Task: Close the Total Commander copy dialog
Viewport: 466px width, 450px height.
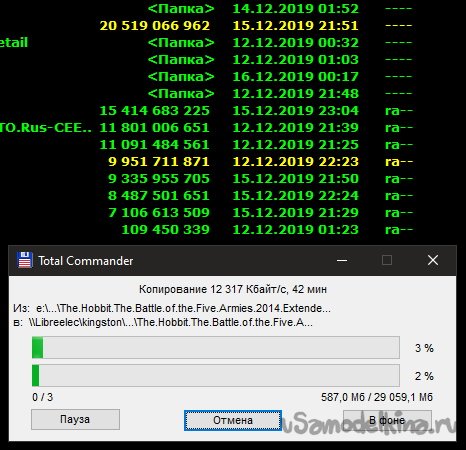Action: 433,260
